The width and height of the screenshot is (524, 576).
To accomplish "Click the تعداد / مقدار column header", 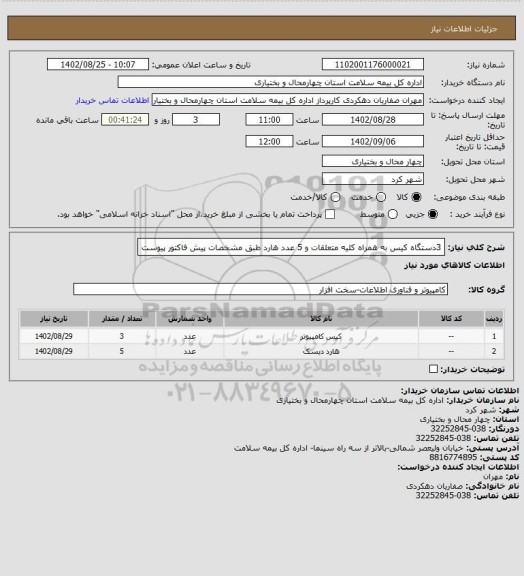I will (122, 319).
